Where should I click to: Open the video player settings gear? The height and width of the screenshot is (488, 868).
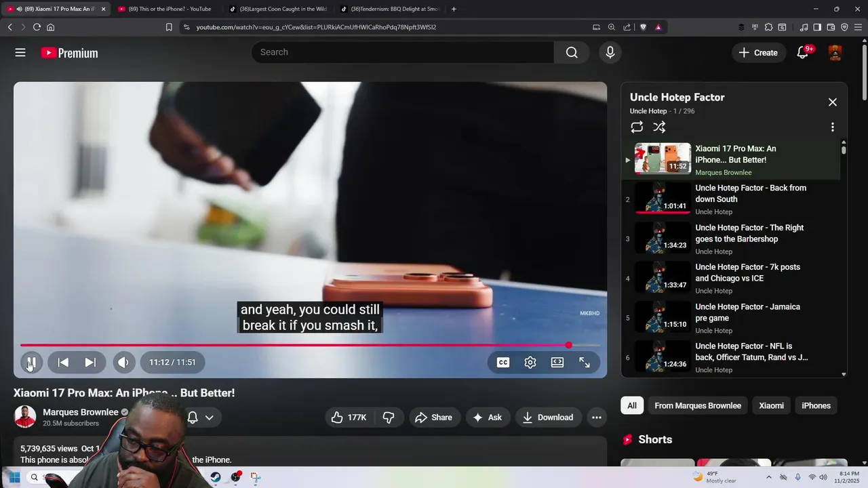pyautogui.click(x=530, y=363)
